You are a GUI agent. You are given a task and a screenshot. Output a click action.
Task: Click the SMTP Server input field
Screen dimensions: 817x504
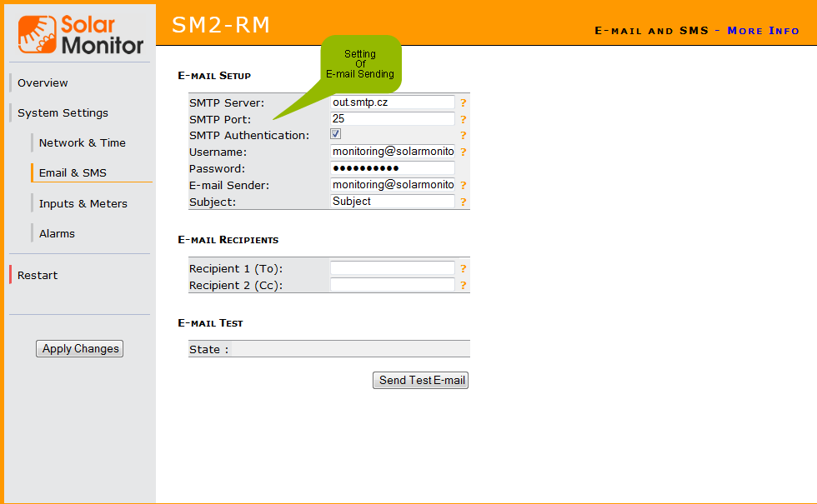[x=393, y=102]
